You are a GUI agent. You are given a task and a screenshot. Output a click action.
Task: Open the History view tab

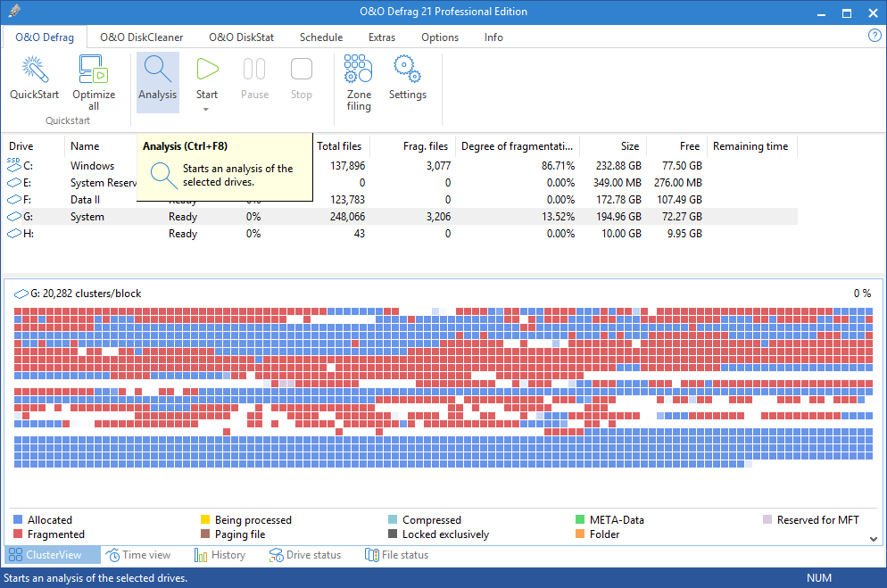pyautogui.click(x=220, y=555)
